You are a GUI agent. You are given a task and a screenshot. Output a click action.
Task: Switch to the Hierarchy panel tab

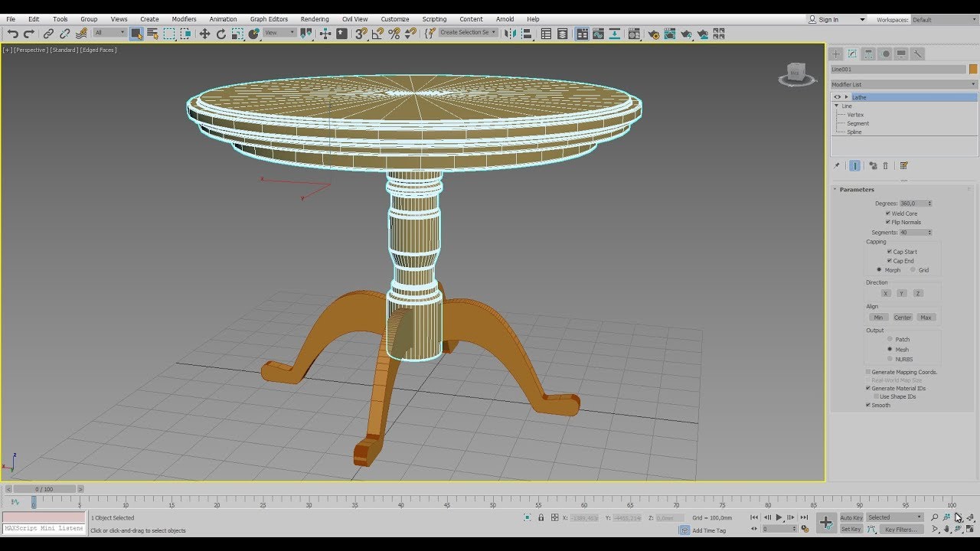869,54
